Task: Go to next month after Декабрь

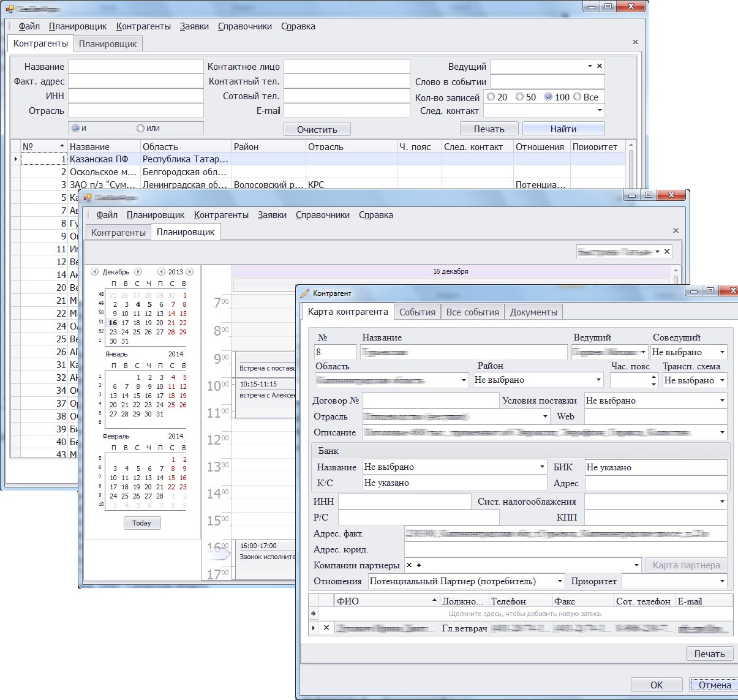Action: tap(138, 271)
